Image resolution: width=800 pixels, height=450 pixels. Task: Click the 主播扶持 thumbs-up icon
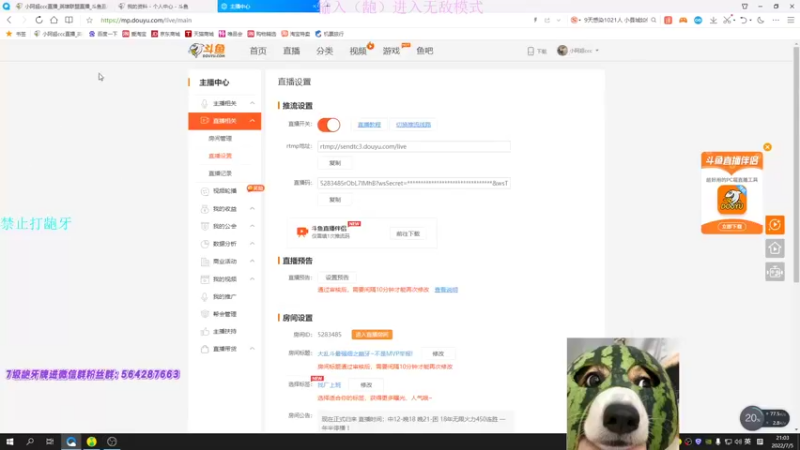click(205, 332)
